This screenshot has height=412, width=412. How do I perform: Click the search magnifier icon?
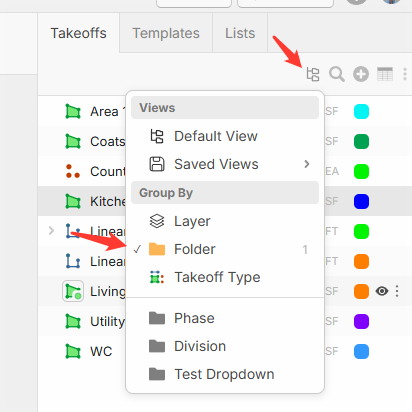point(337,74)
